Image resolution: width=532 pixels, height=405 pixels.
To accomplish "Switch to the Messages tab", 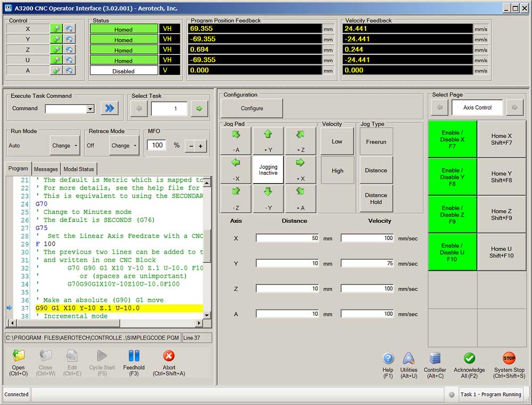I will click(46, 169).
